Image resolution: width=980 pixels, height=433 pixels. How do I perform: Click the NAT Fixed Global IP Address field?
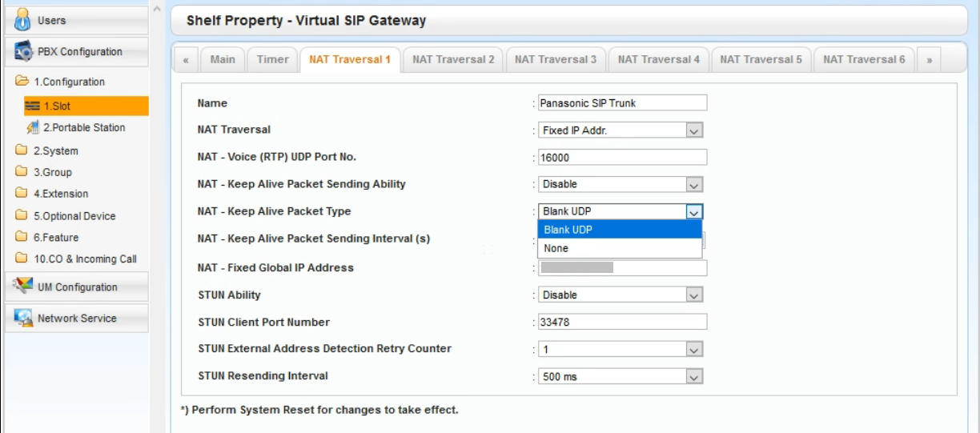[x=622, y=267]
